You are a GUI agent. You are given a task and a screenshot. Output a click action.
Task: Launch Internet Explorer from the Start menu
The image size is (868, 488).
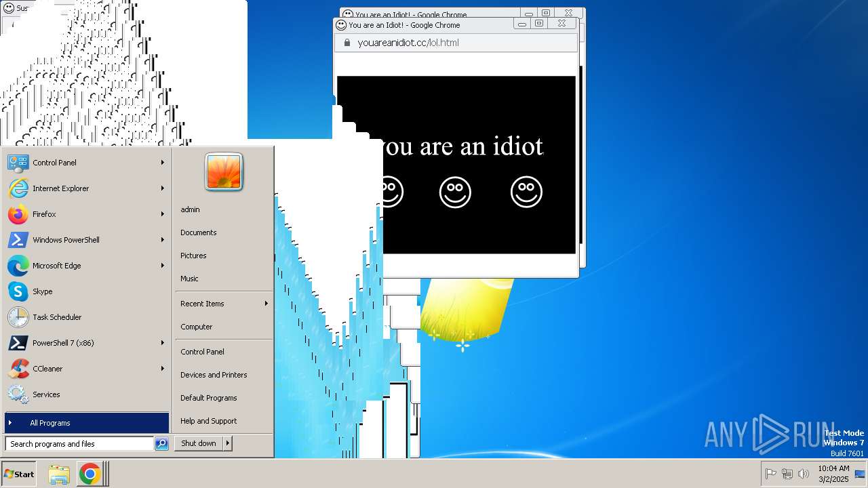point(86,188)
